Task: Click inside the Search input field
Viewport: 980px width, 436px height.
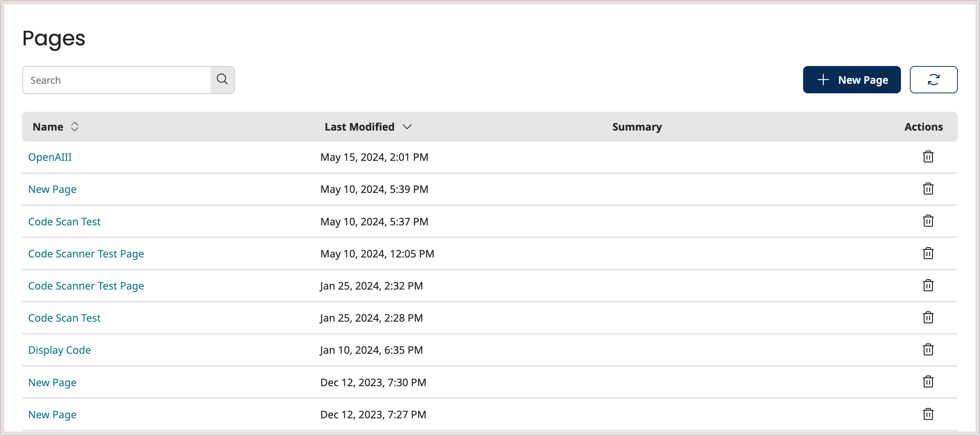Action: (x=114, y=80)
